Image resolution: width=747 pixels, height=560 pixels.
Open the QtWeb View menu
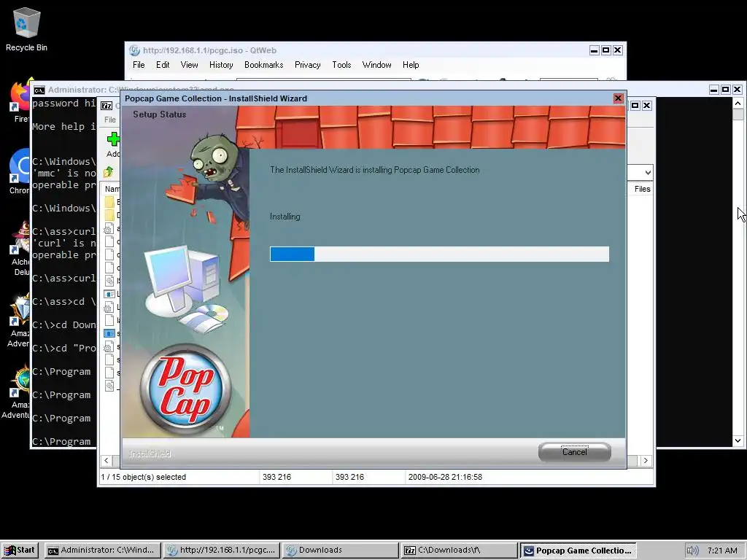pyautogui.click(x=189, y=65)
